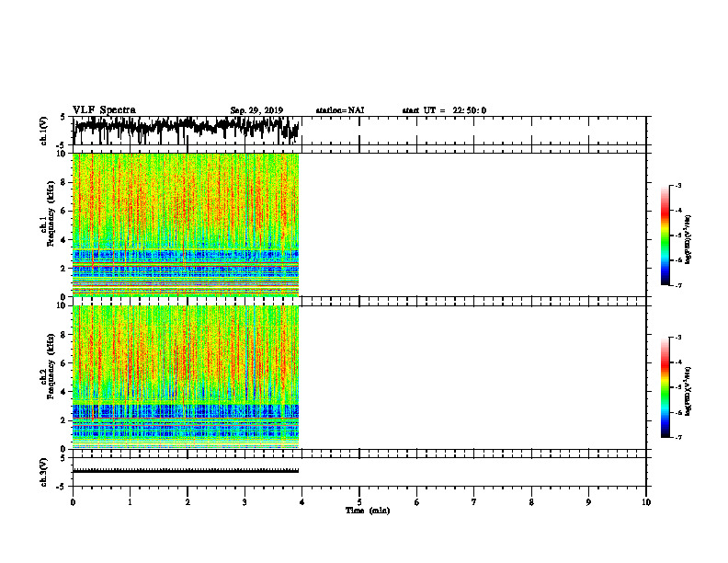Click tick label "9" on the time axis
This screenshot has height=563, width=728.
(x=588, y=502)
